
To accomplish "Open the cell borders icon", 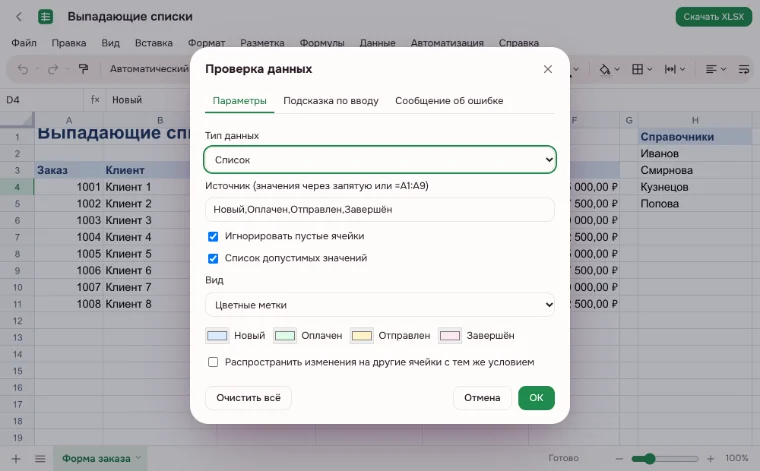I will pos(637,69).
